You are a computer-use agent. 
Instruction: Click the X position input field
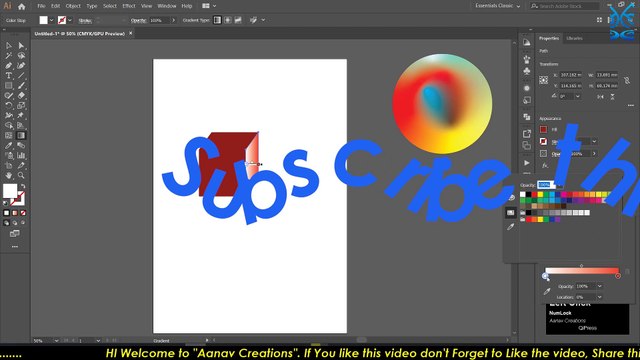coord(571,75)
